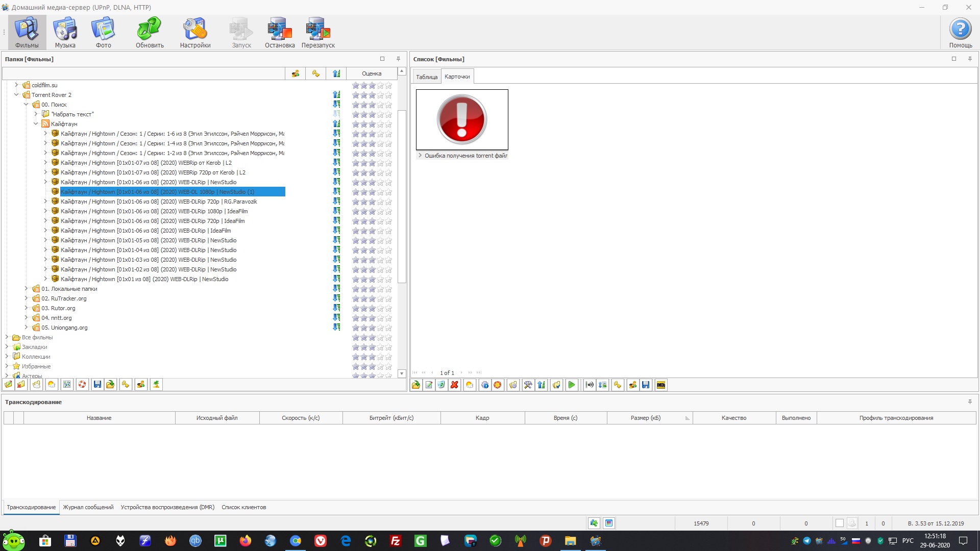Screen dimensions: 980x551
Task: Click the Остановка stop server button
Action: [280, 33]
